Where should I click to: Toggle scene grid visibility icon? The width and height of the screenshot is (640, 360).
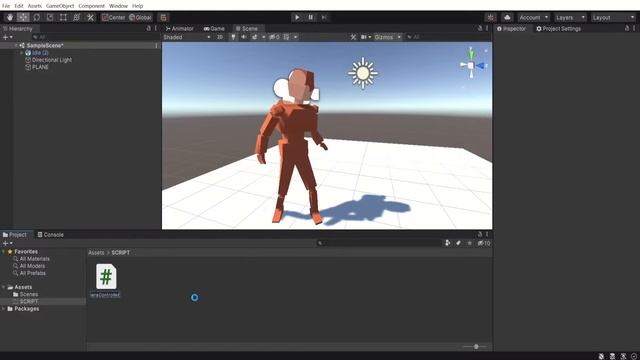point(287,37)
